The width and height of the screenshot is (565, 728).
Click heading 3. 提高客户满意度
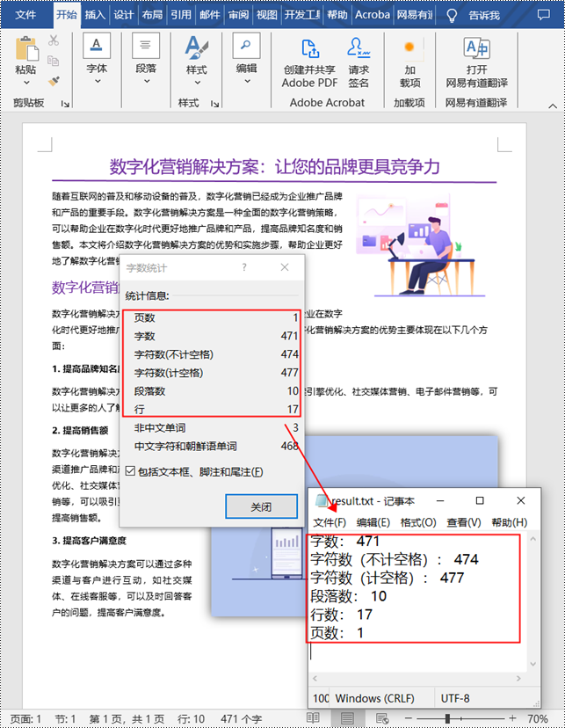point(89,541)
